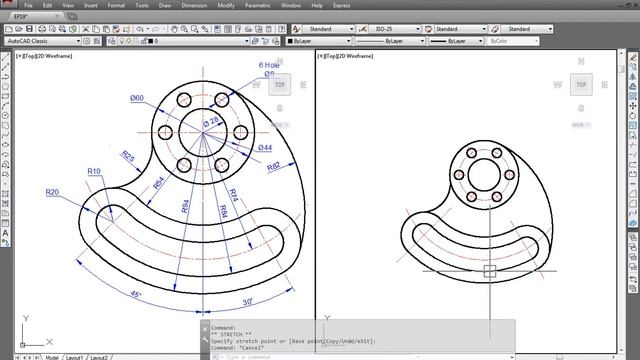This screenshot has height=360, width=640.
Task: Save the drawing using the floppy disk icon
Action: coord(29,29)
